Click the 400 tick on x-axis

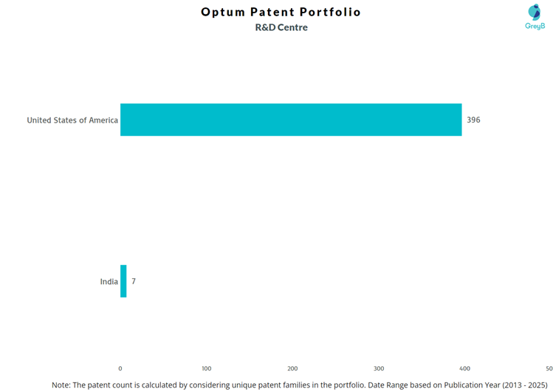pyautogui.click(x=464, y=368)
